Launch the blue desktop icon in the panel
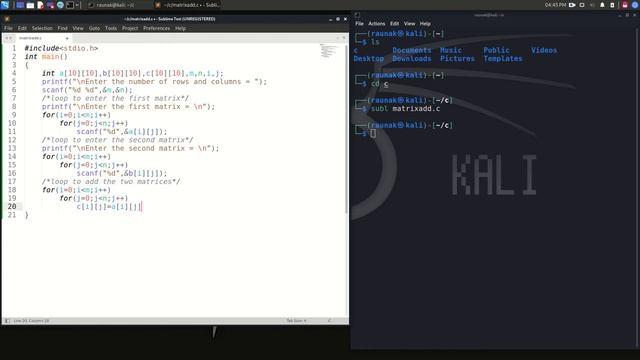Image resolution: width=640 pixels, height=360 pixels. (x=20, y=5)
